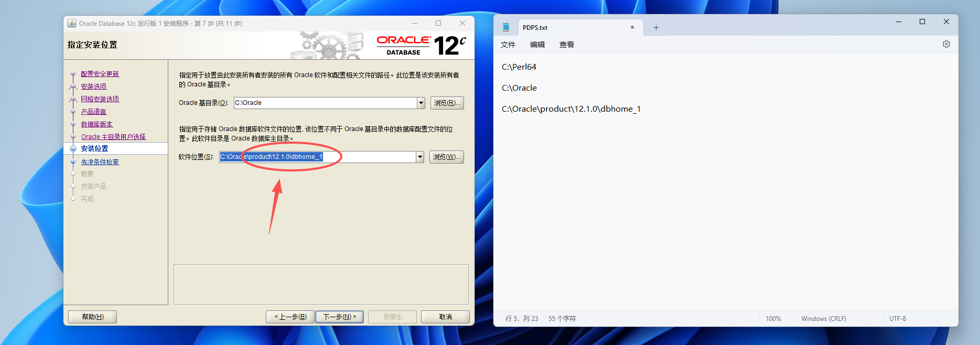Go back with 上一步(B) button
This screenshot has height=345, width=980.
(x=290, y=317)
